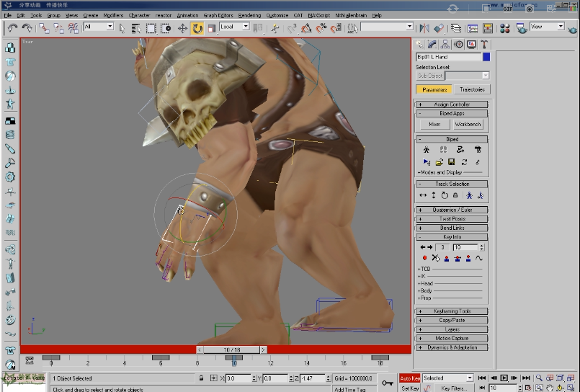Expand the Copy/Paste rollout
The image size is (580, 392).
coord(452,320)
